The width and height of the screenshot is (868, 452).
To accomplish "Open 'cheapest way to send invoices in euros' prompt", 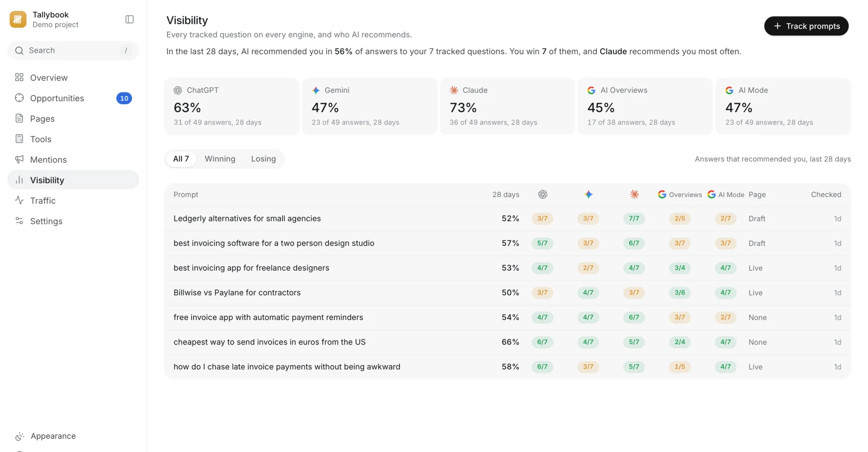I will (x=508, y=342).
